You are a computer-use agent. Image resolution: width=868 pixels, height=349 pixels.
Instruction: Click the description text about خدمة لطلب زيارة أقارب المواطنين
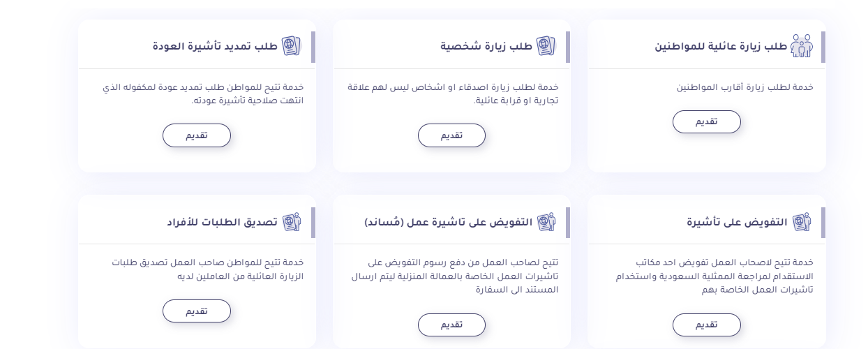[745, 88]
